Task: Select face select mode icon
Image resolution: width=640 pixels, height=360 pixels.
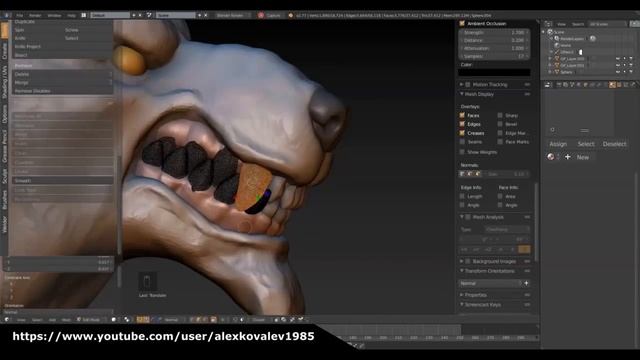Action: tap(206, 320)
